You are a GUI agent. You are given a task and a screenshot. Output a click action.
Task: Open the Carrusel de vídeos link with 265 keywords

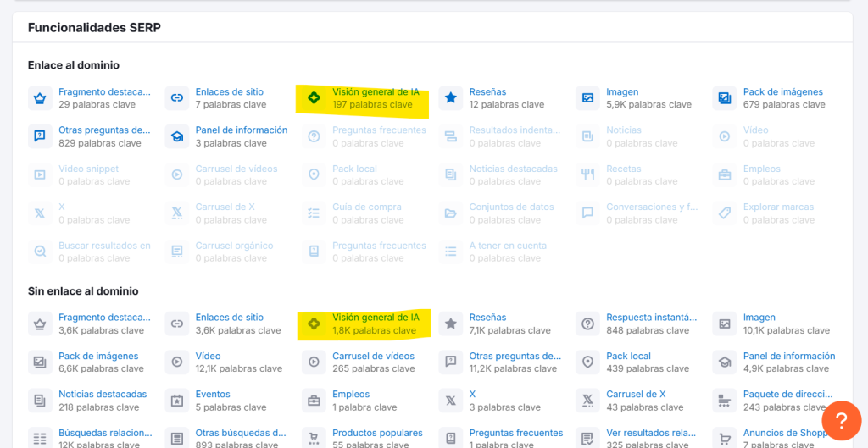(x=373, y=356)
